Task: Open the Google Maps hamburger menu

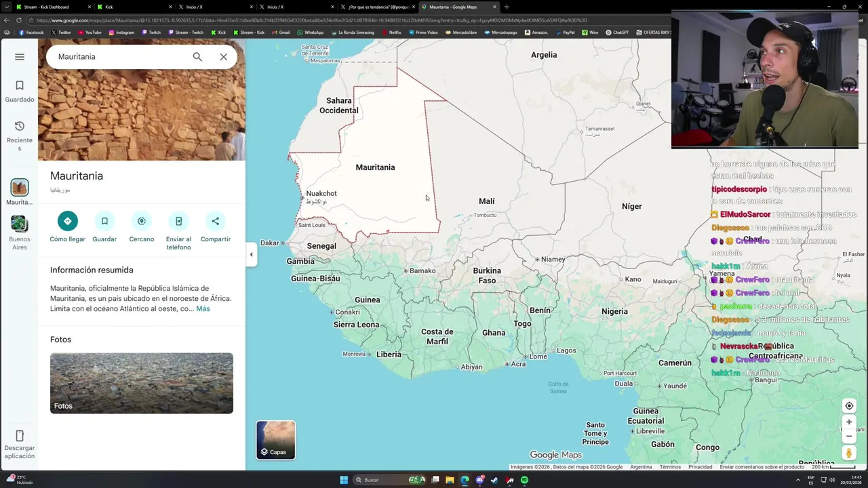Action: click(x=20, y=57)
